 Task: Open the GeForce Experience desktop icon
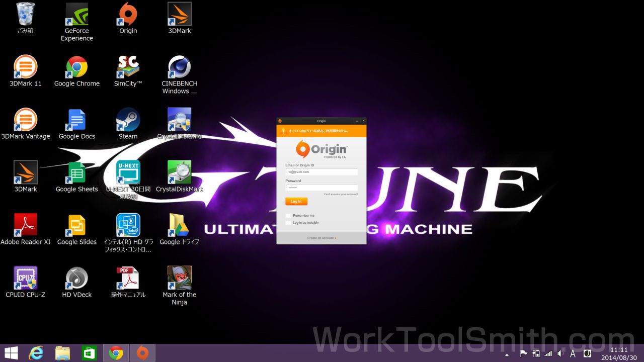coord(77,22)
